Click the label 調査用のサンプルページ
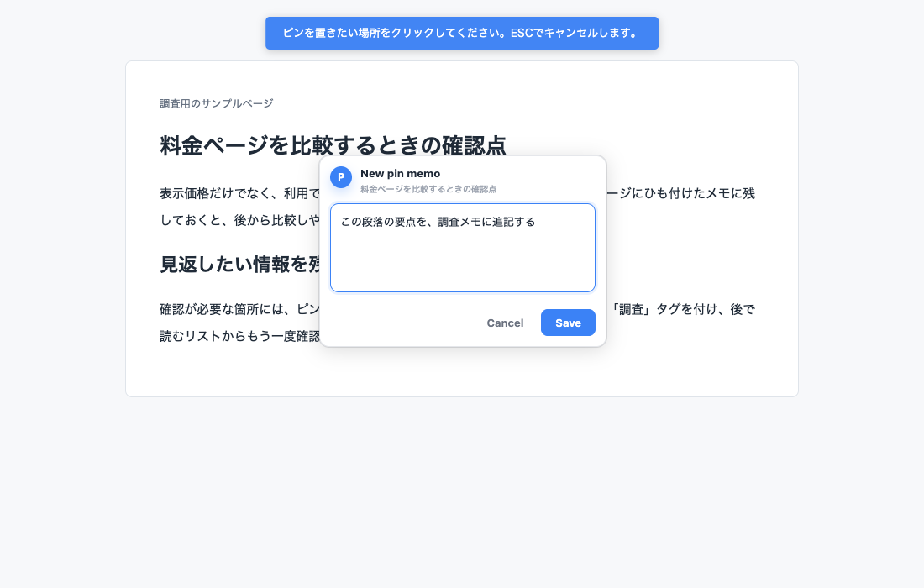 pyautogui.click(x=216, y=103)
